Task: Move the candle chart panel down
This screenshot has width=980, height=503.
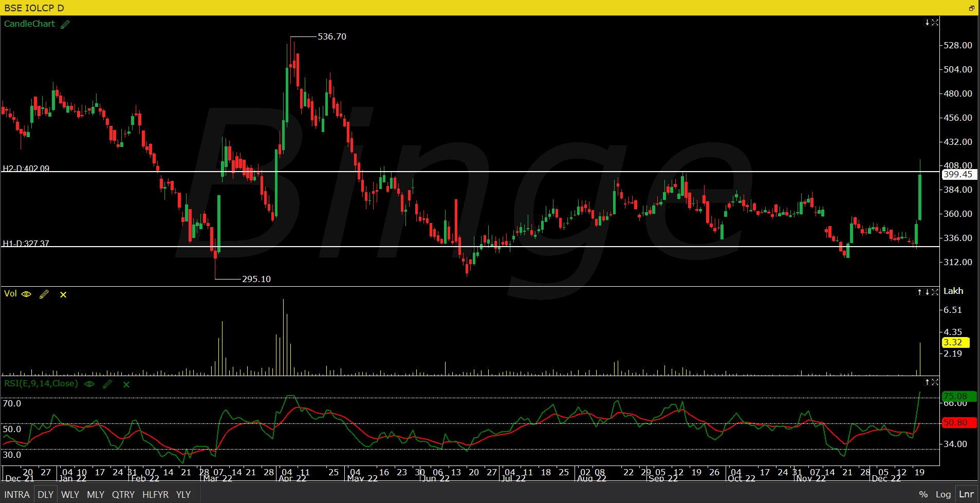Action: 927,23
